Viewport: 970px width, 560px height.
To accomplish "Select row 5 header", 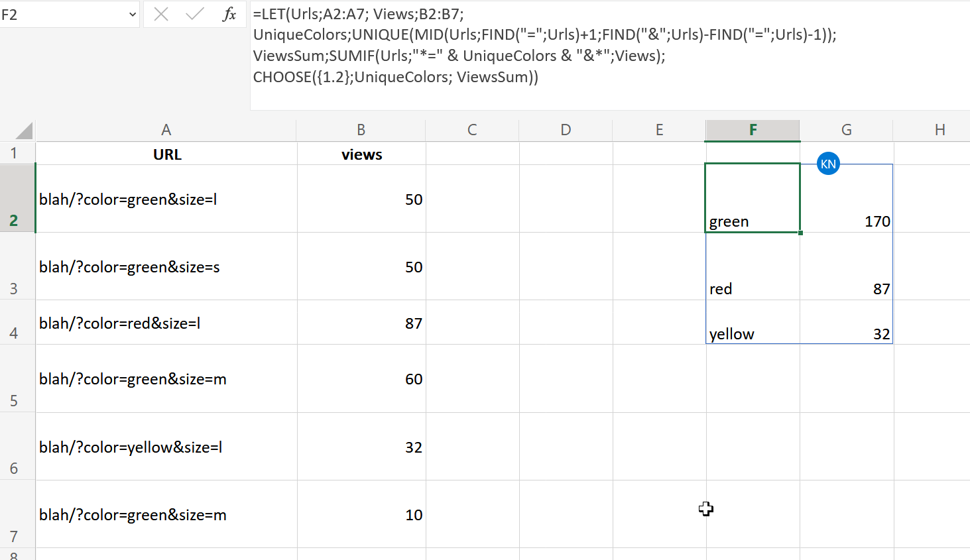I will click(17, 378).
